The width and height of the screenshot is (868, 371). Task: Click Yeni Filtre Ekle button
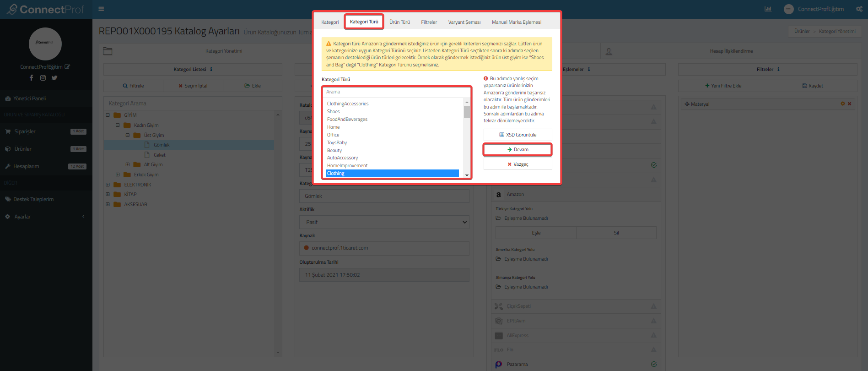(x=723, y=86)
